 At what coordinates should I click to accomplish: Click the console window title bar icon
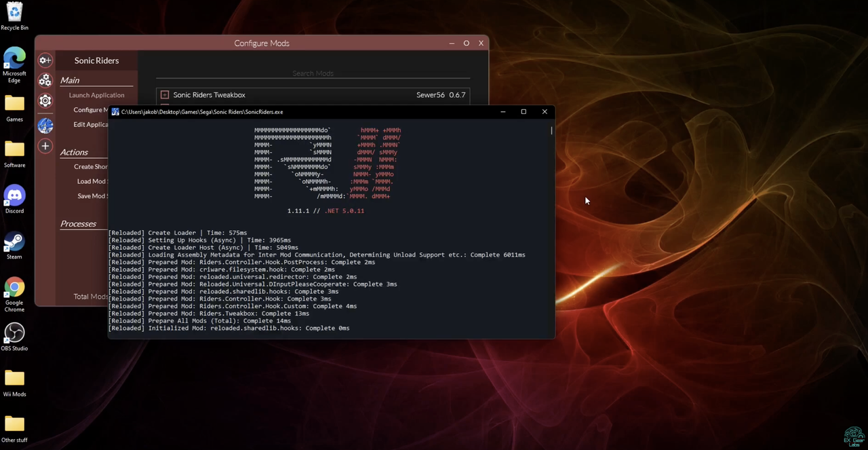tap(115, 112)
